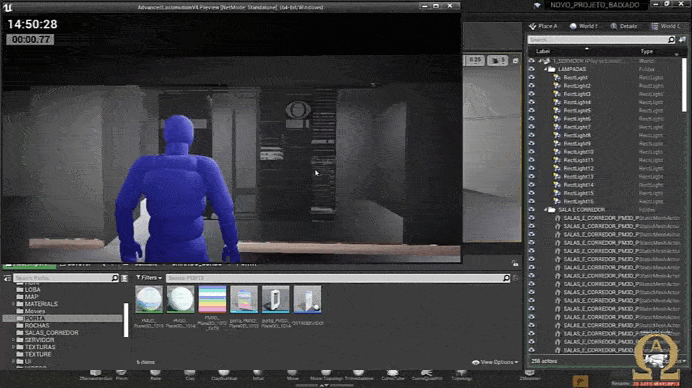The height and width of the screenshot is (388, 692).
Task: Select the Pinch brush icon
Action: 121,375
